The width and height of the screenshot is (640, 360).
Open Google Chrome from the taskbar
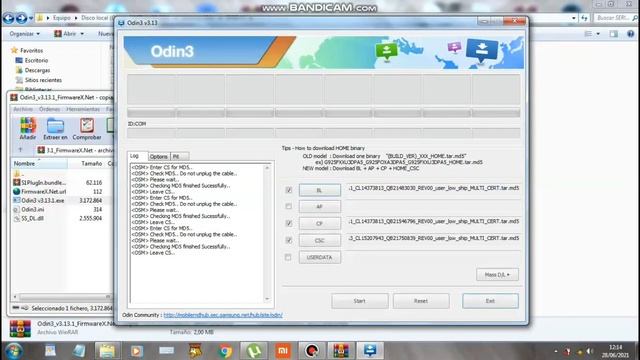224,351
